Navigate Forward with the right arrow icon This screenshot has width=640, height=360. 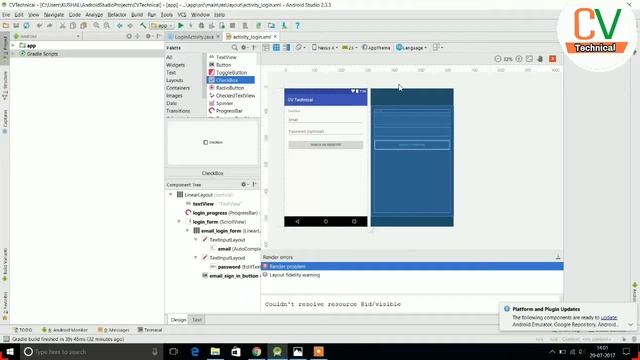click(130, 25)
